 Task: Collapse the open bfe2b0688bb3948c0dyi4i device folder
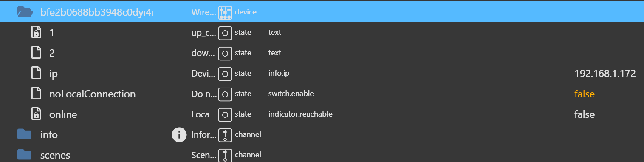25,12
